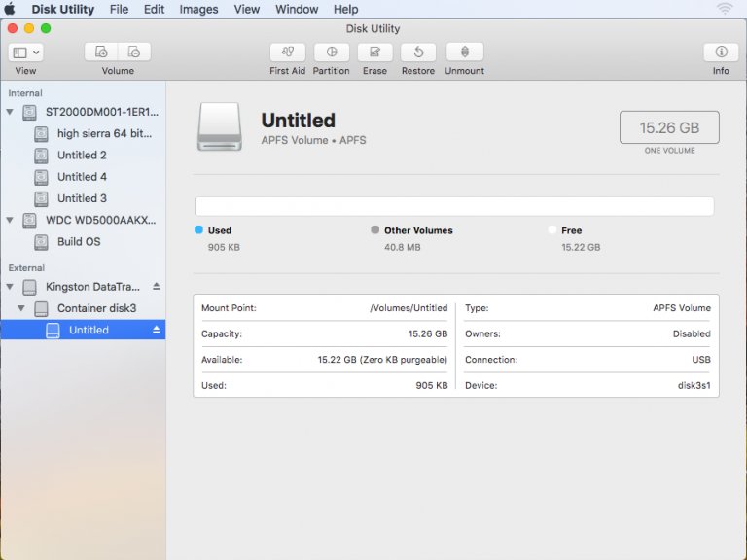Click the WDC WD5000AAKX hard disk icon
Viewport: 747px width, 560px height.
(x=29, y=221)
